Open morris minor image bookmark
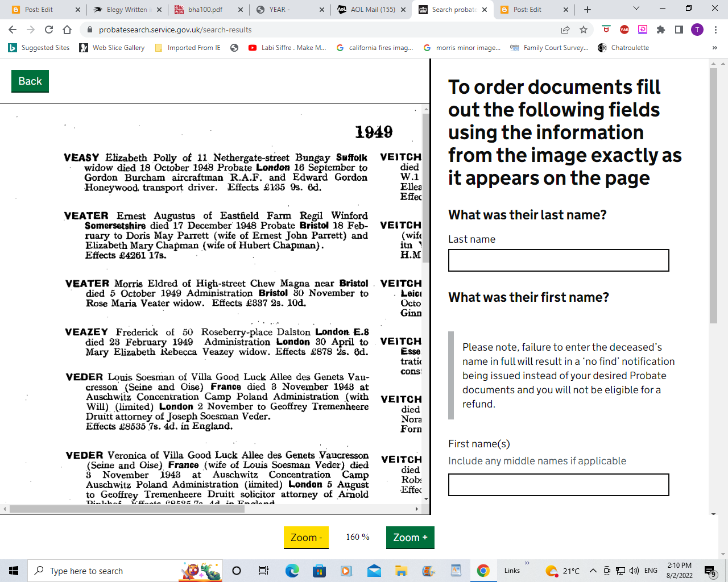Viewport: 728px width, 582px height. pyautogui.click(x=462, y=48)
